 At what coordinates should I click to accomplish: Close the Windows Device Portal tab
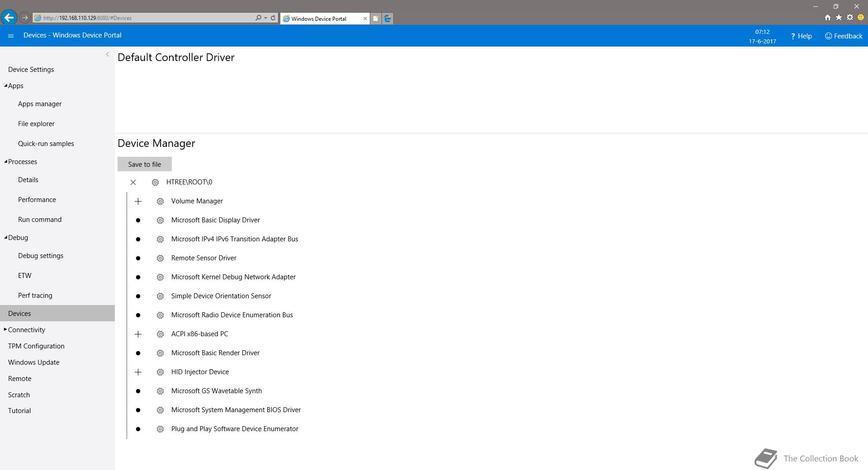coord(365,19)
